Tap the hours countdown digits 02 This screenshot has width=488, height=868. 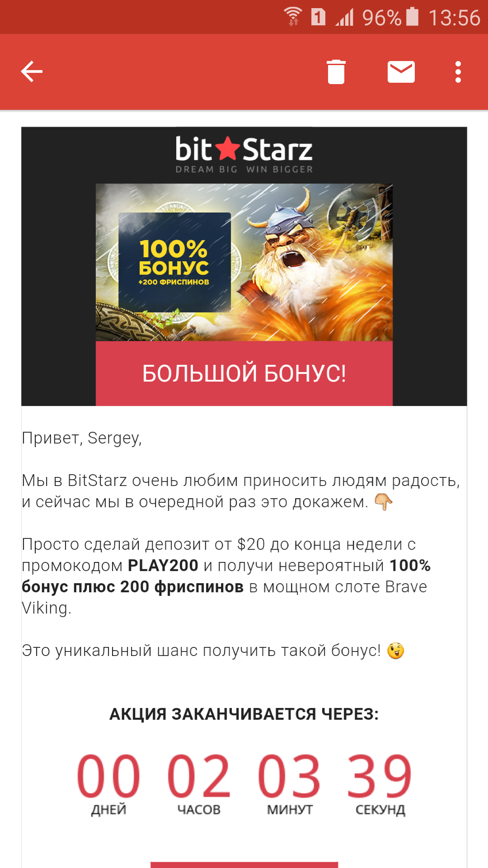coord(199,776)
